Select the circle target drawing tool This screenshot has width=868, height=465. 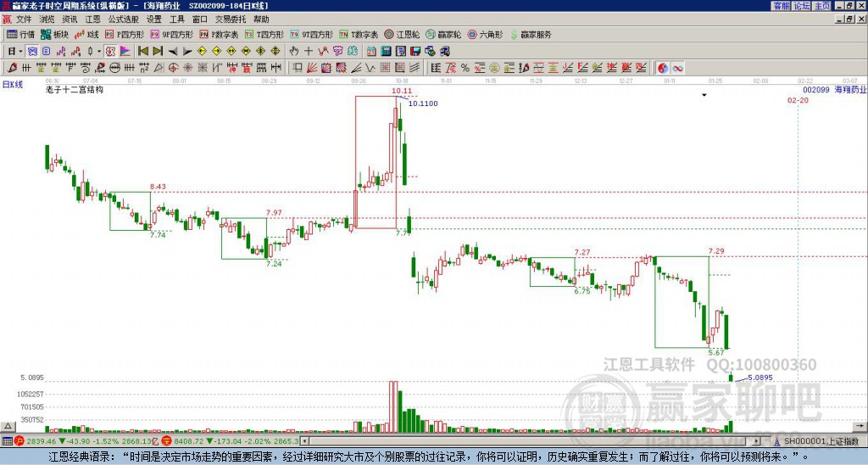pos(173,68)
